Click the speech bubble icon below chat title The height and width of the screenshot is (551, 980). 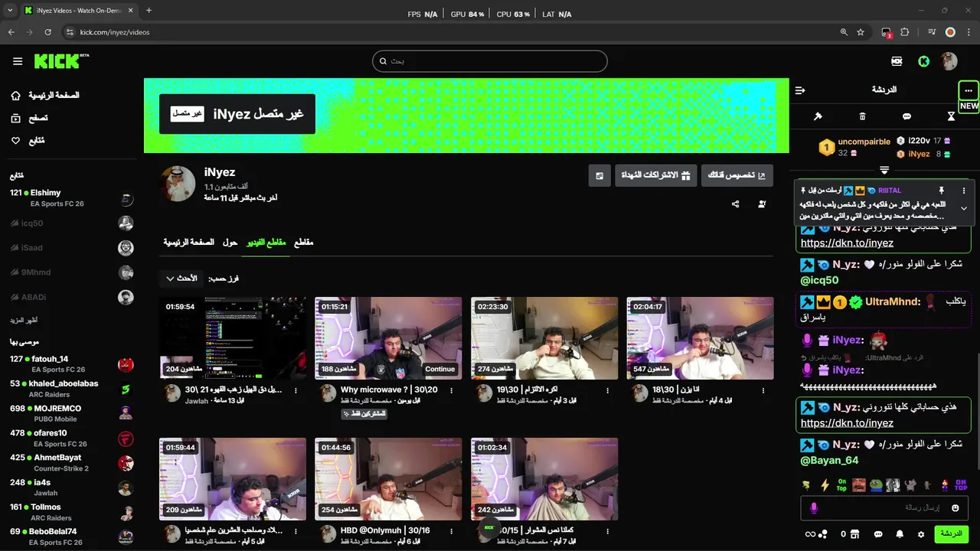point(906,116)
